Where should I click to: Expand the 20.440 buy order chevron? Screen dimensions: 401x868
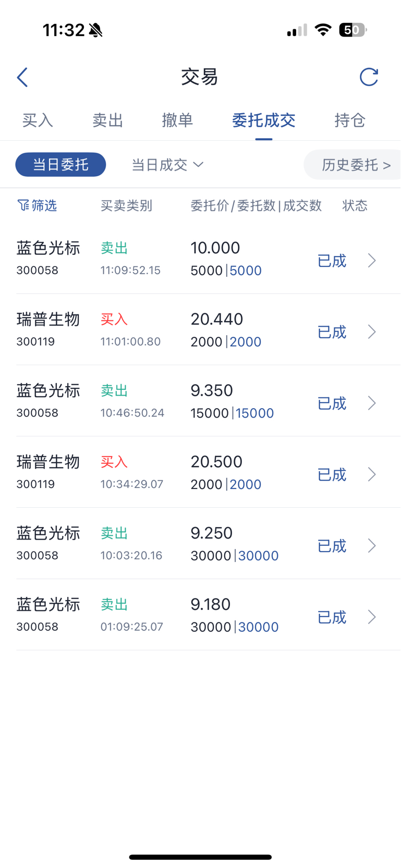click(372, 332)
